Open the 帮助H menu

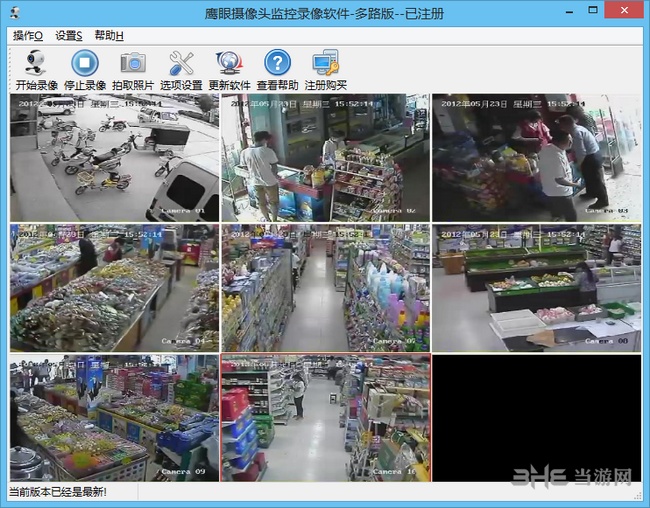(109, 36)
